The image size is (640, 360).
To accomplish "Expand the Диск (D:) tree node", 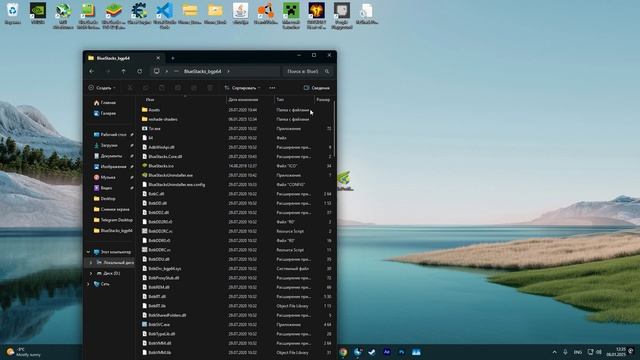I will 91,273.
